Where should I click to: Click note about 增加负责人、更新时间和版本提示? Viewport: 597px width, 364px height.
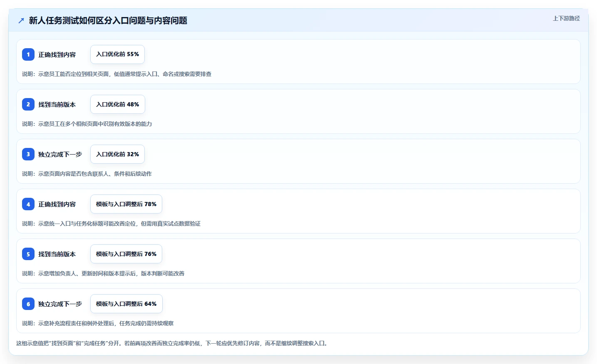click(x=103, y=273)
